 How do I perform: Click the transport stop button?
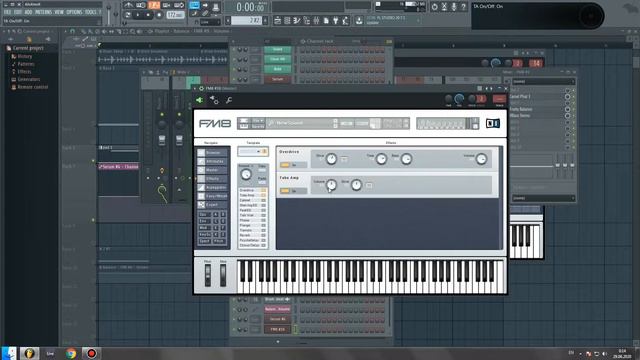pyautogui.click(x=148, y=15)
